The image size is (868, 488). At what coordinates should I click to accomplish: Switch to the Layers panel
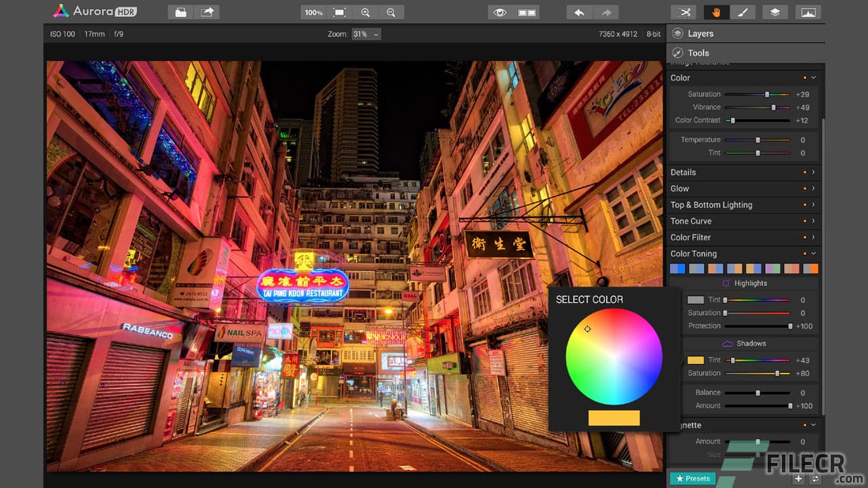pyautogui.click(x=701, y=33)
